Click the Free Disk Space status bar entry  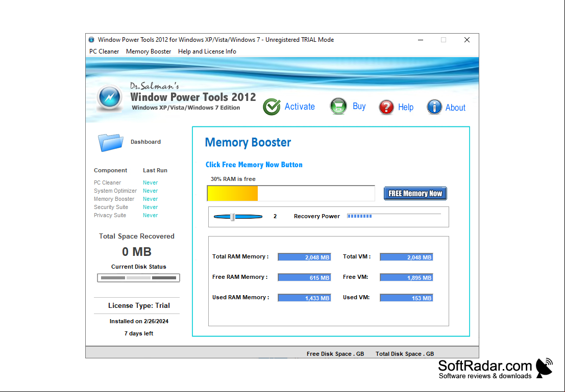click(335, 354)
